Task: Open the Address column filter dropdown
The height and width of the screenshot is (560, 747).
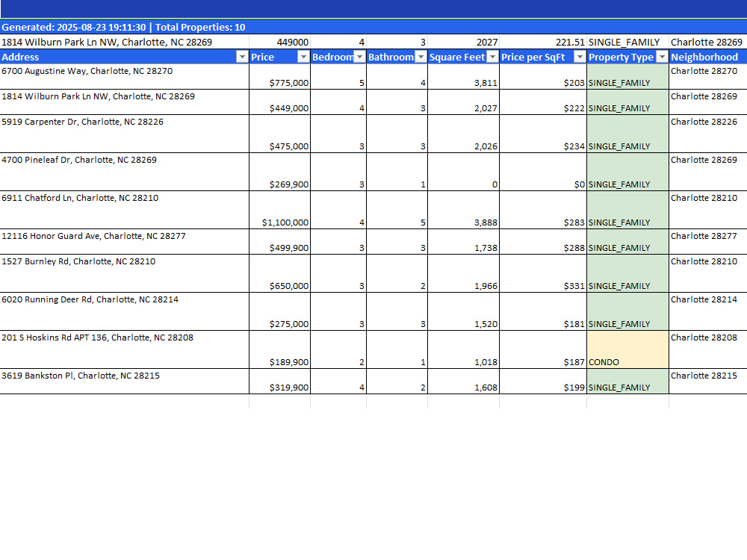Action: pyautogui.click(x=242, y=57)
